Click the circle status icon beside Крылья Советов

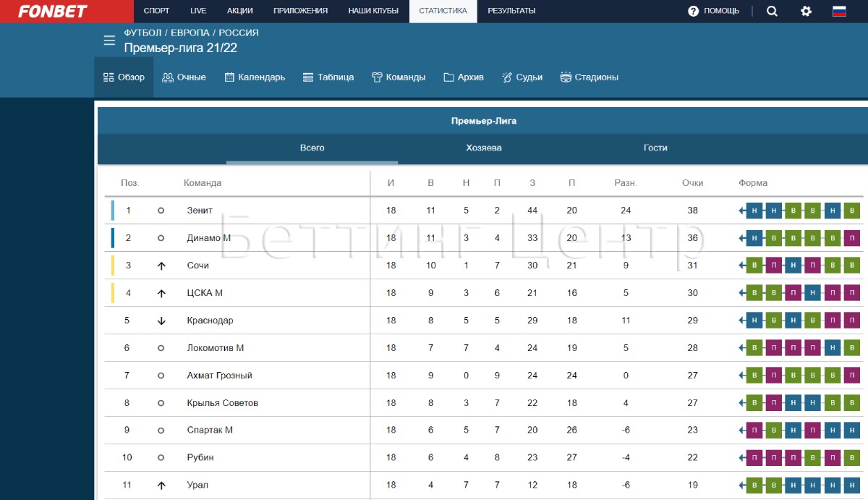161,403
